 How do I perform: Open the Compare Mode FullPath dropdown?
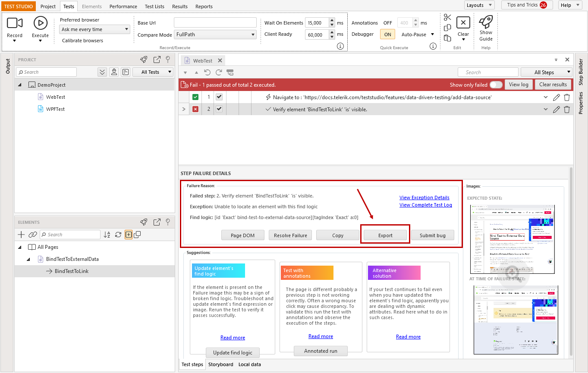(215, 34)
